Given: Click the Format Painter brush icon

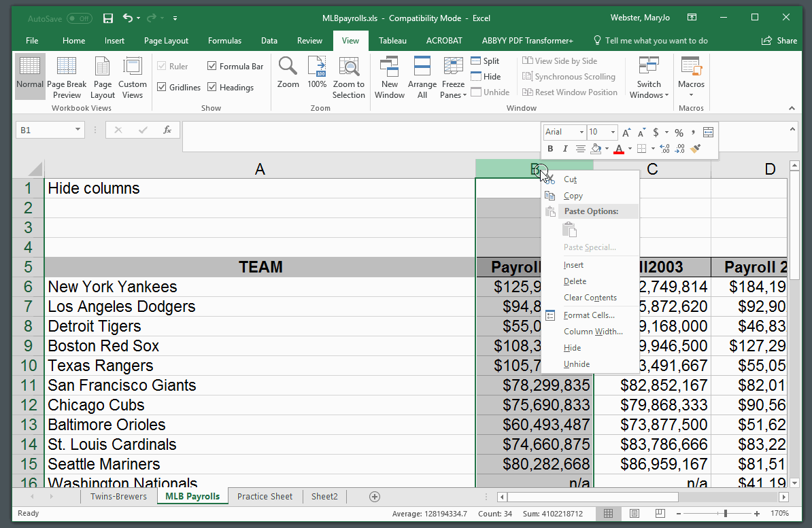Looking at the screenshot, I should click(696, 149).
